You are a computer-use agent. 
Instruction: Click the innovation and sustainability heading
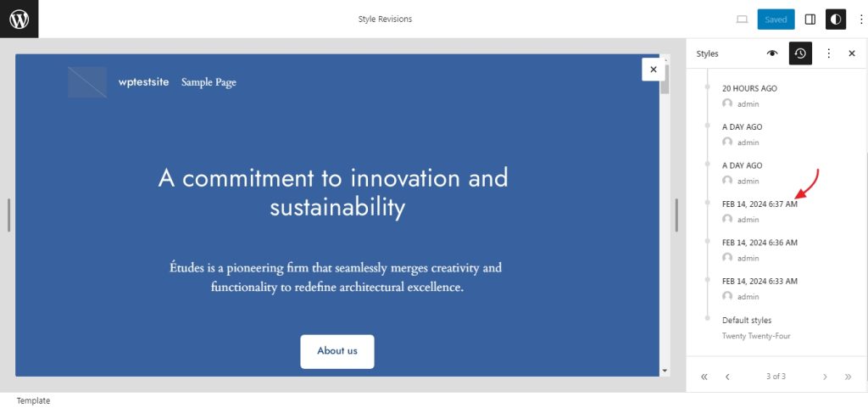pos(333,193)
